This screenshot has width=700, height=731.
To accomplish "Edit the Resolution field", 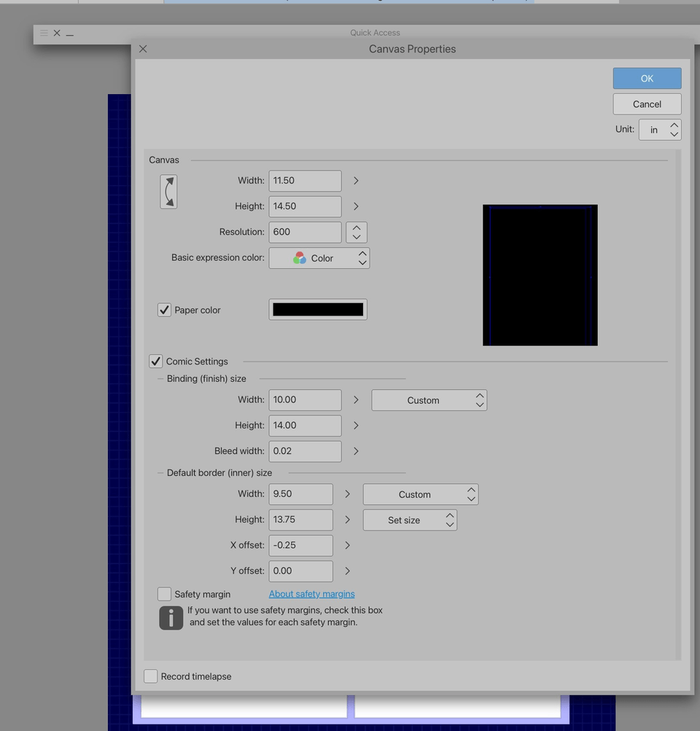I will tap(305, 232).
